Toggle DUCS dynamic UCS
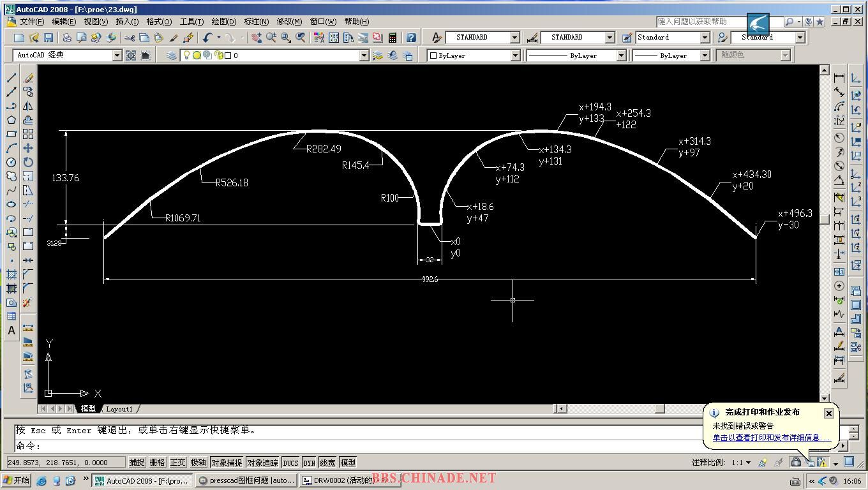868x490 pixels. (290, 463)
